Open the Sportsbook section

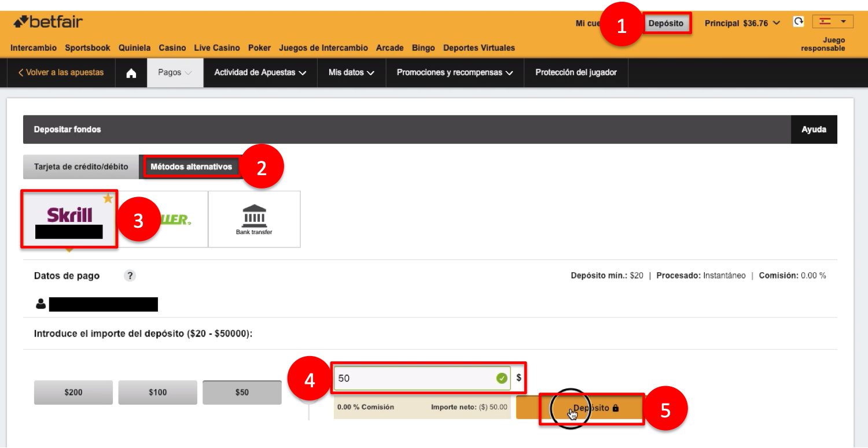click(87, 48)
